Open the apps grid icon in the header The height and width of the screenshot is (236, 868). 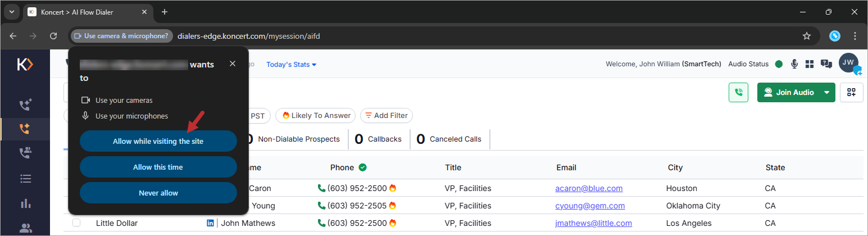point(810,64)
